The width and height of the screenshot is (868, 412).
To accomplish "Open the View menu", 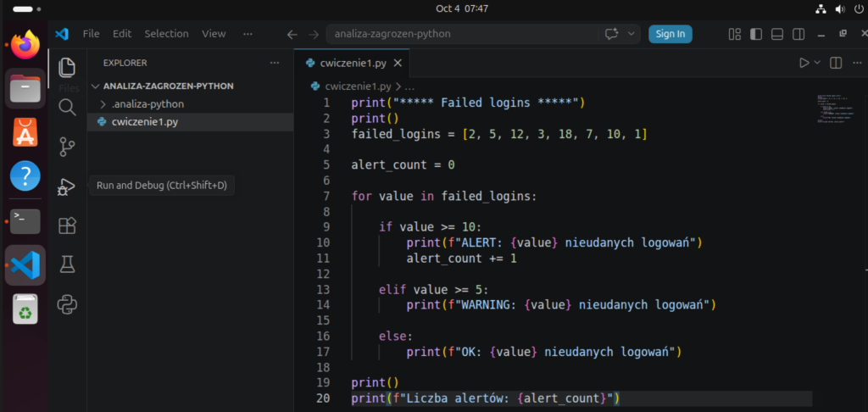I will [x=214, y=34].
